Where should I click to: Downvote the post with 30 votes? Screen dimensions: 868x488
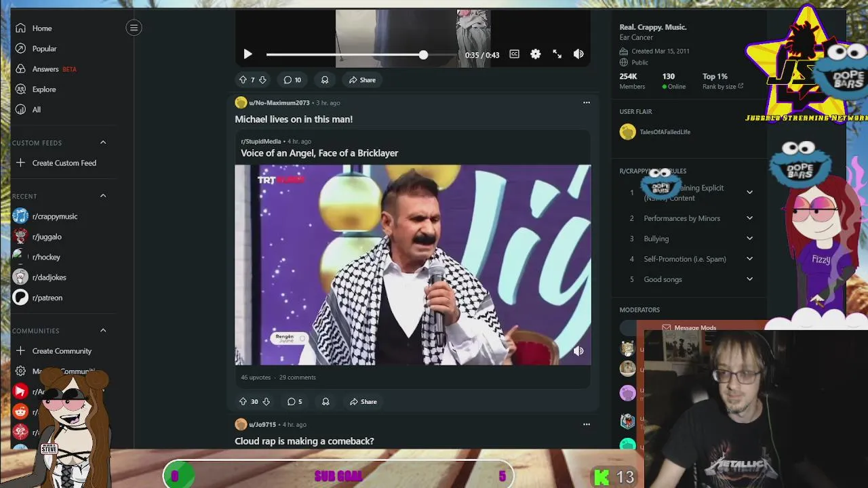point(266,402)
